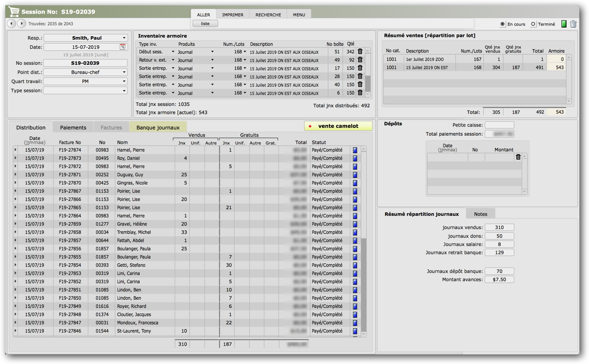Click the Montant avances field $7.50

click(499, 279)
